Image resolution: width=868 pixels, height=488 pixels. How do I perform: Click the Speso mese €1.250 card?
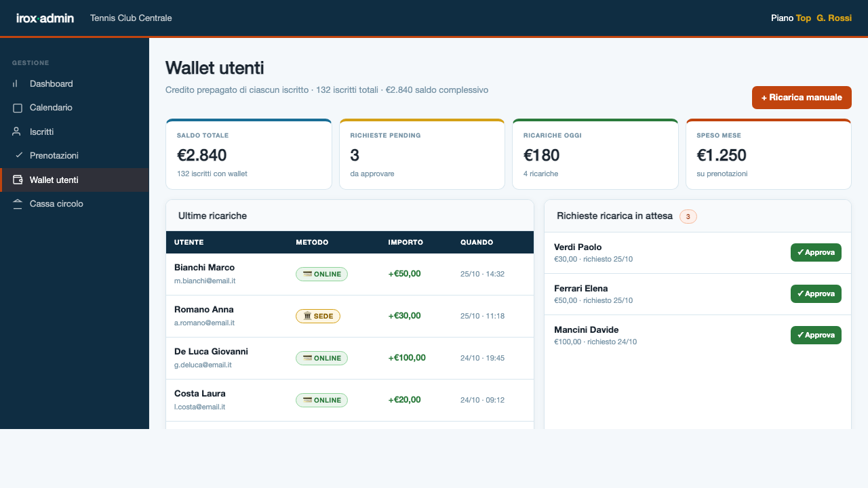[x=768, y=154]
